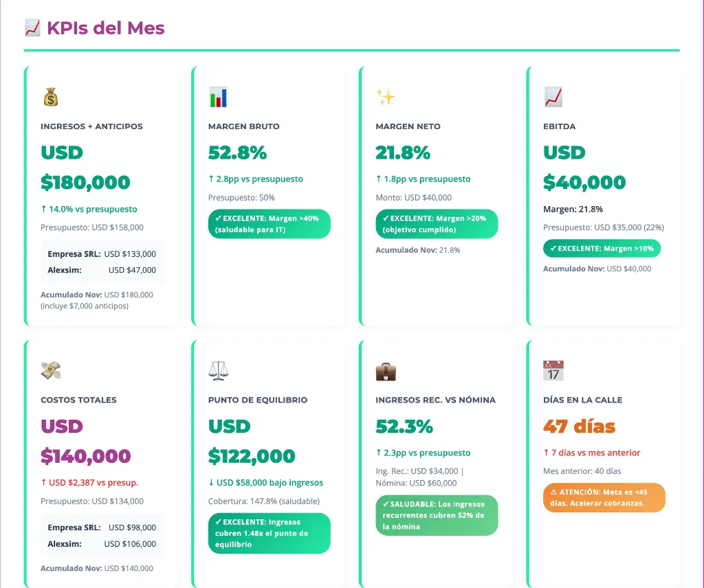Click the briefcase icon on Ingresos Rec. card
This screenshot has height=588, width=704.
pos(386,371)
